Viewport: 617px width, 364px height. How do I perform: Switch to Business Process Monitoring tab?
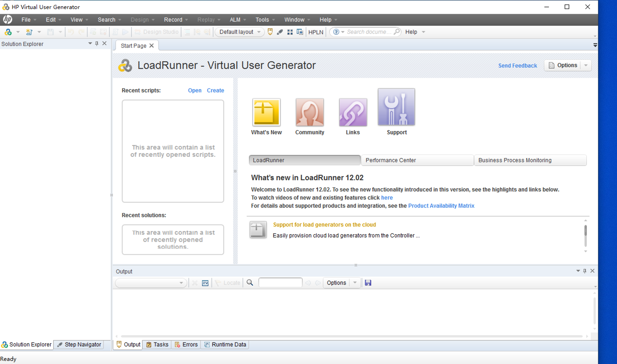(530, 160)
